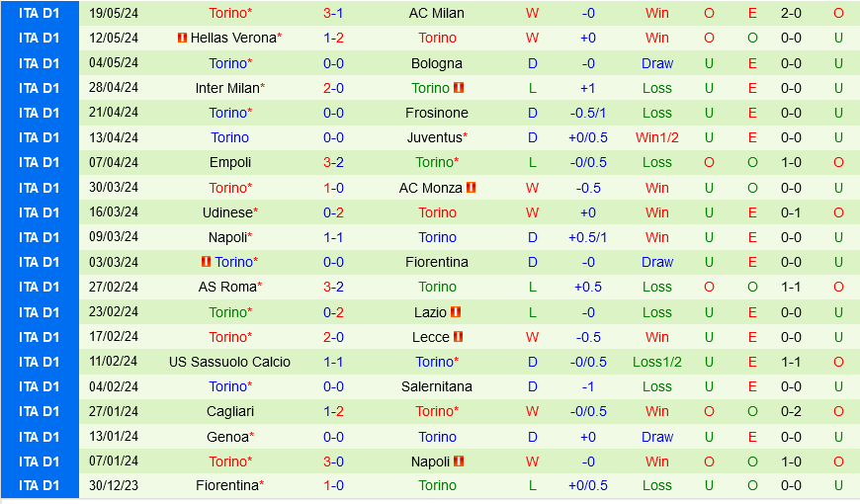Open Cagliari team link
Screen dimensions: 860x504
click(229, 411)
